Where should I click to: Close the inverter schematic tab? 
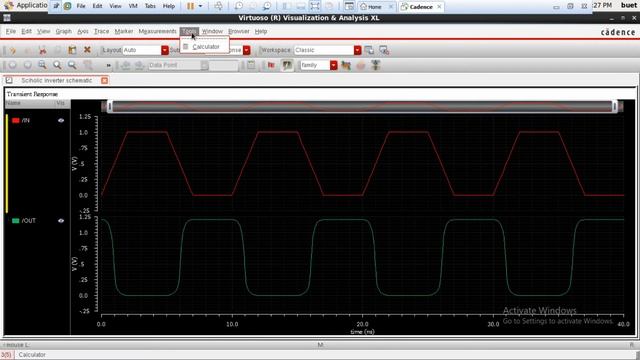[x=104, y=80]
